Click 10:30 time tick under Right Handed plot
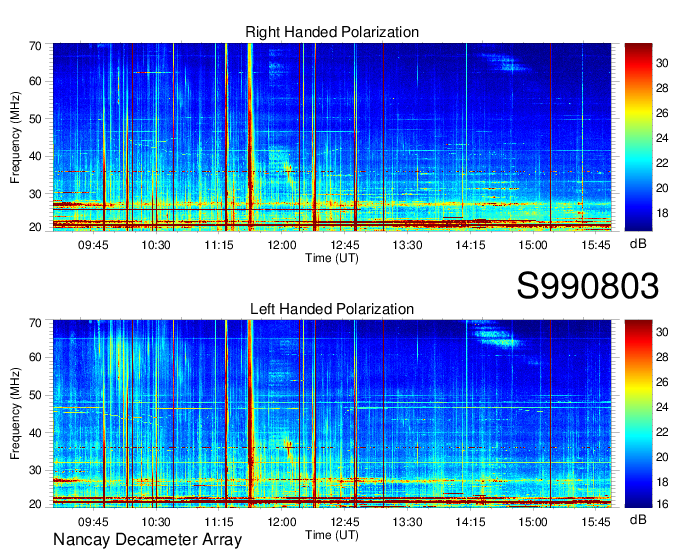The width and height of the screenshot is (680, 552). click(156, 245)
